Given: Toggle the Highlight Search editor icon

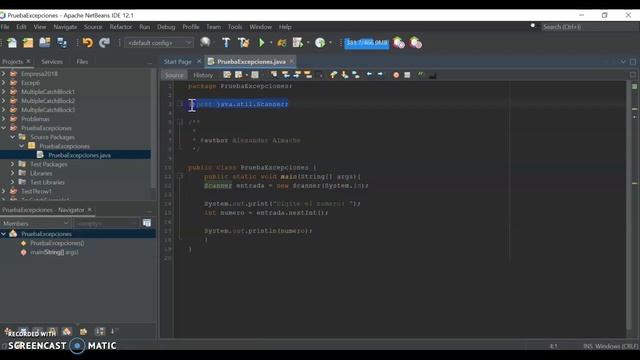Looking at the screenshot, I should coord(308,75).
